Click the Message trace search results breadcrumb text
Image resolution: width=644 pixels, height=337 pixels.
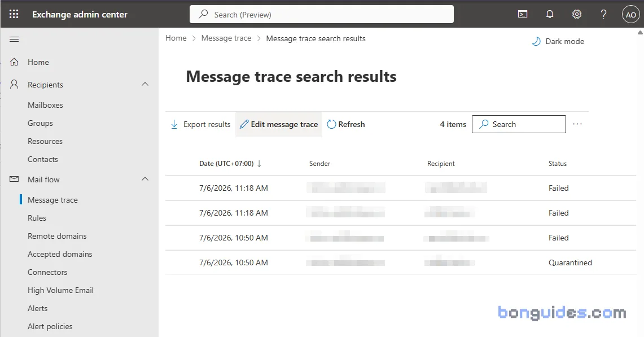coord(316,38)
